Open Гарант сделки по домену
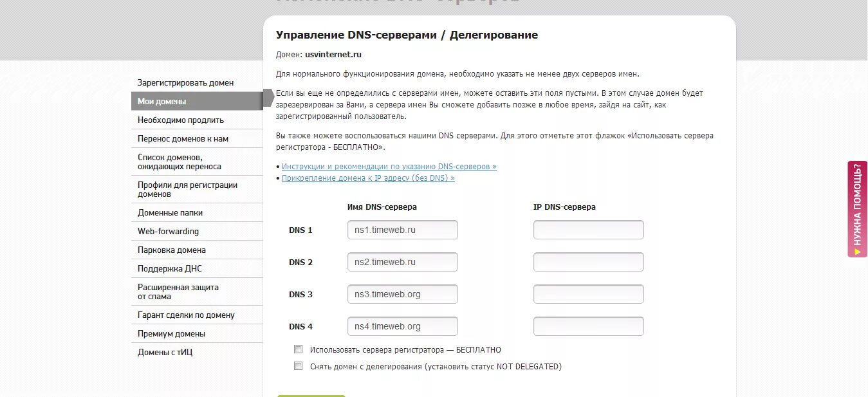Image resolution: width=868 pixels, height=397 pixels. click(x=186, y=315)
